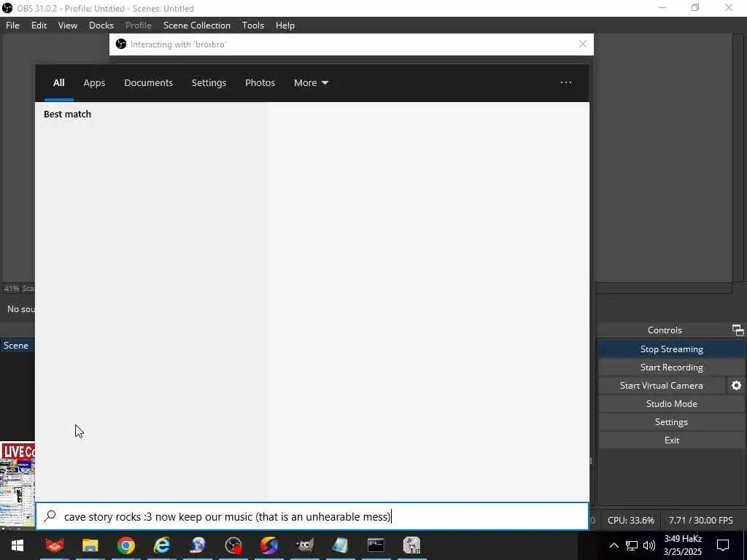Screen dimensions: 747x560
Task: Open the File menu in OBS
Action: [x=12, y=26]
